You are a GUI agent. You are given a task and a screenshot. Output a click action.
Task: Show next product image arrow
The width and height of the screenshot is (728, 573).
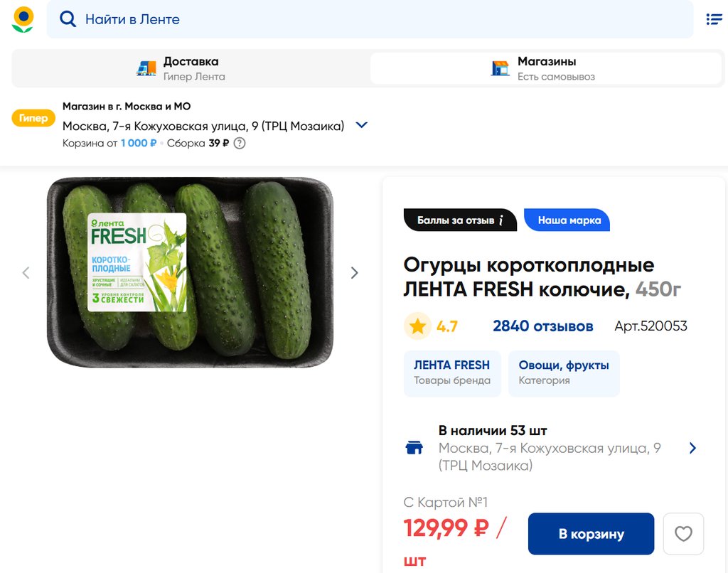354,272
